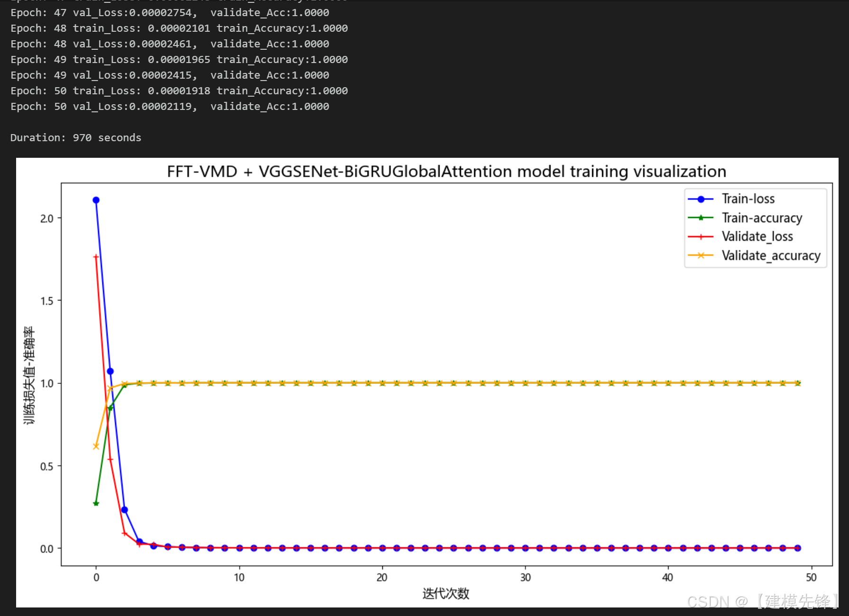Expand the Epoch 50 log entry
This screenshot has width=849, height=616.
click(x=179, y=91)
